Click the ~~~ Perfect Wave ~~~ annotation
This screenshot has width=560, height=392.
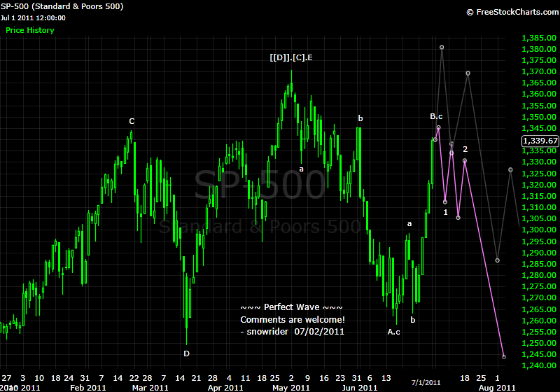[x=291, y=307]
